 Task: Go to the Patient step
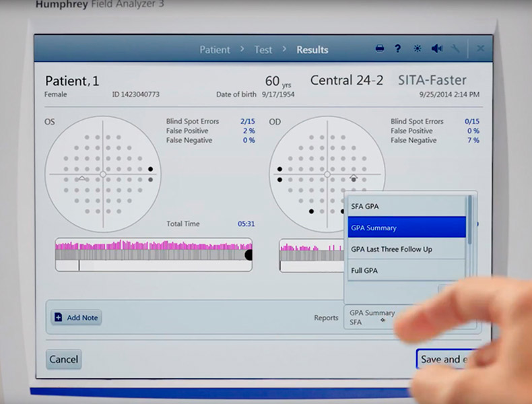point(215,50)
